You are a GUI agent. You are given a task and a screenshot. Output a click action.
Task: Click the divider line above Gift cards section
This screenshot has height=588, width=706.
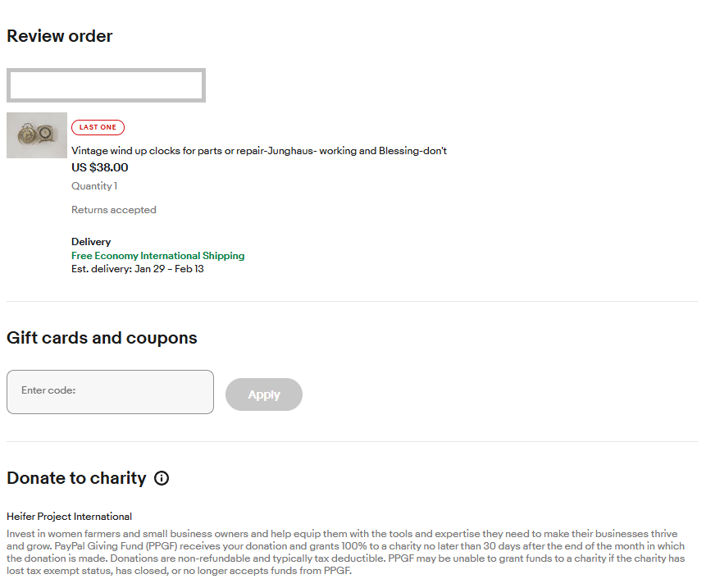352,301
